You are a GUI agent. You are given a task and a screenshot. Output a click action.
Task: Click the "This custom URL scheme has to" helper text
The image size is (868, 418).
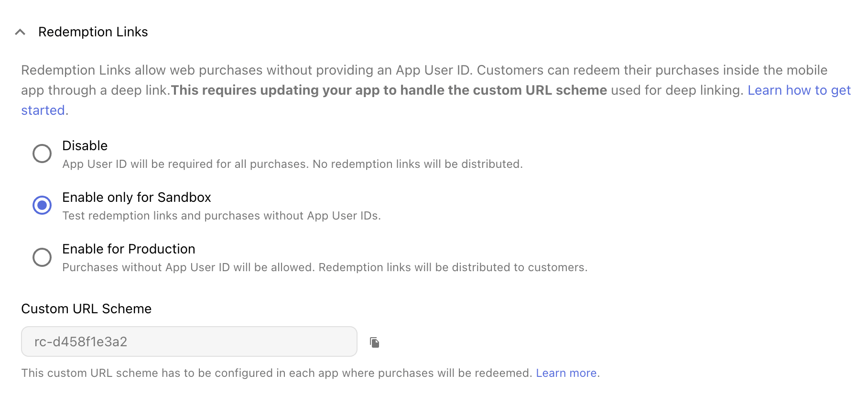pos(276,373)
